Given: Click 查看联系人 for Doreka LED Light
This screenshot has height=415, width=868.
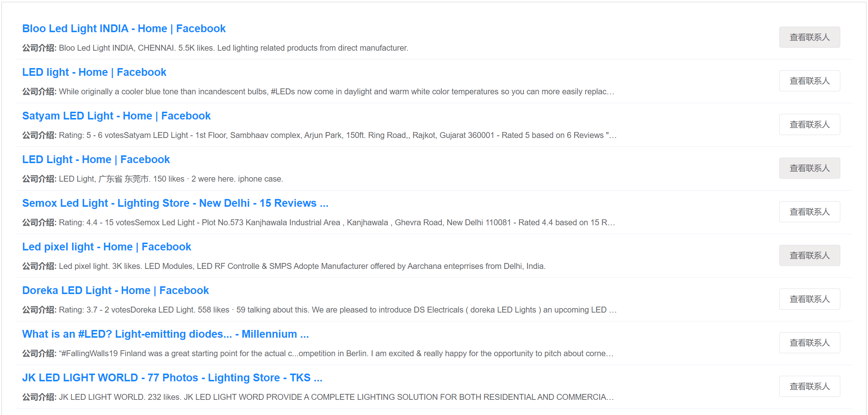Looking at the screenshot, I should click(810, 299).
